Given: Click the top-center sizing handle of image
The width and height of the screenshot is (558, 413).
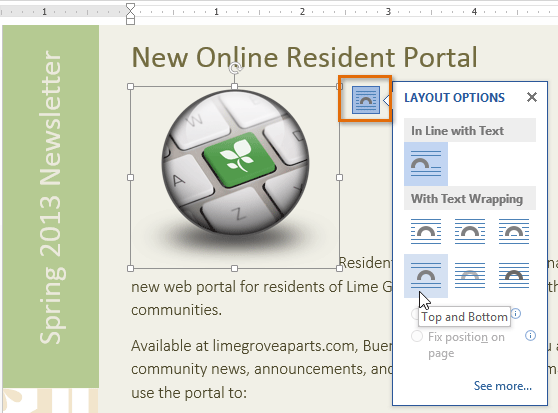Looking at the screenshot, I should [235, 86].
